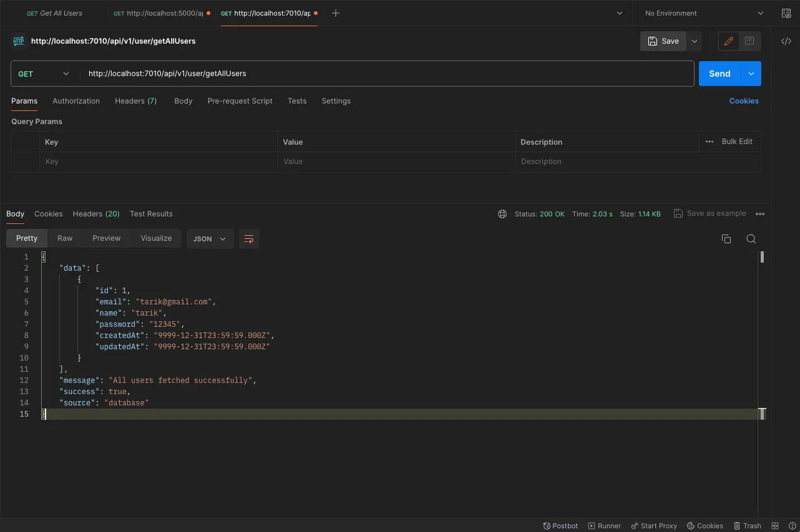
Task: Expand the tab list overflow chevron
Action: 620,13
